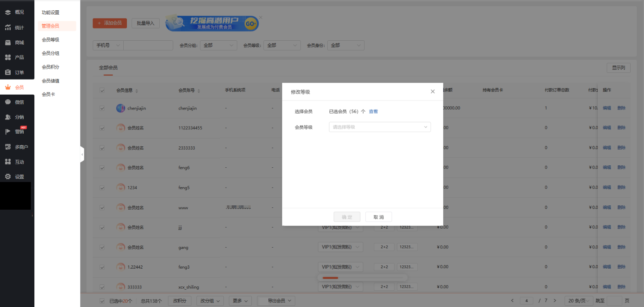The width and height of the screenshot is (644, 307).
Task: Open the 概况 overview icon in sidebar
Action: pyautogui.click(x=8, y=12)
